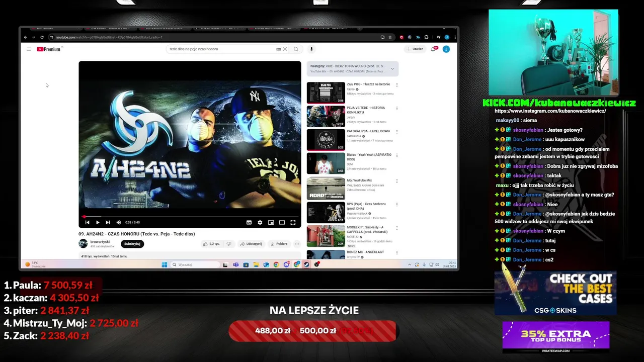Open File Explorer from the taskbar
The height and width of the screenshot is (362, 644).
(256, 264)
